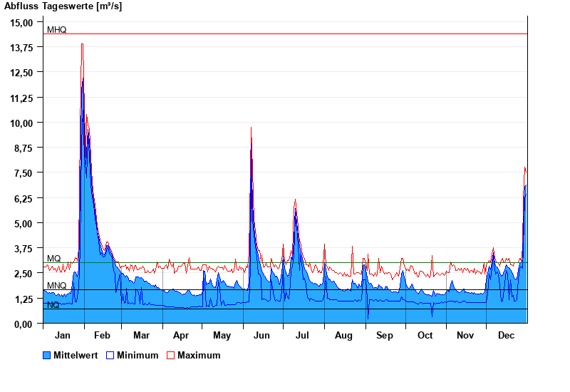Select the Maximum legend label
Viewport: 570px width, 392px height.
coord(199,355)
